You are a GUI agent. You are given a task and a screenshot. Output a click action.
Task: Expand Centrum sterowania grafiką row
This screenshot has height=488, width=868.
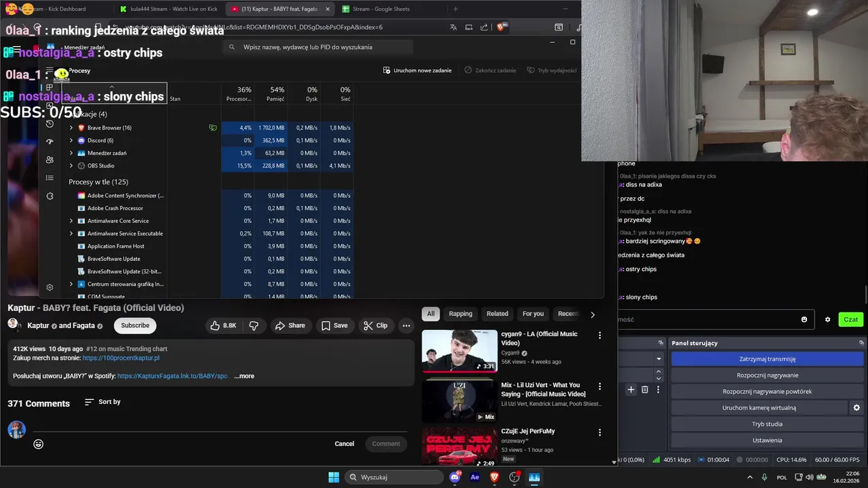[x=71, y=284]
